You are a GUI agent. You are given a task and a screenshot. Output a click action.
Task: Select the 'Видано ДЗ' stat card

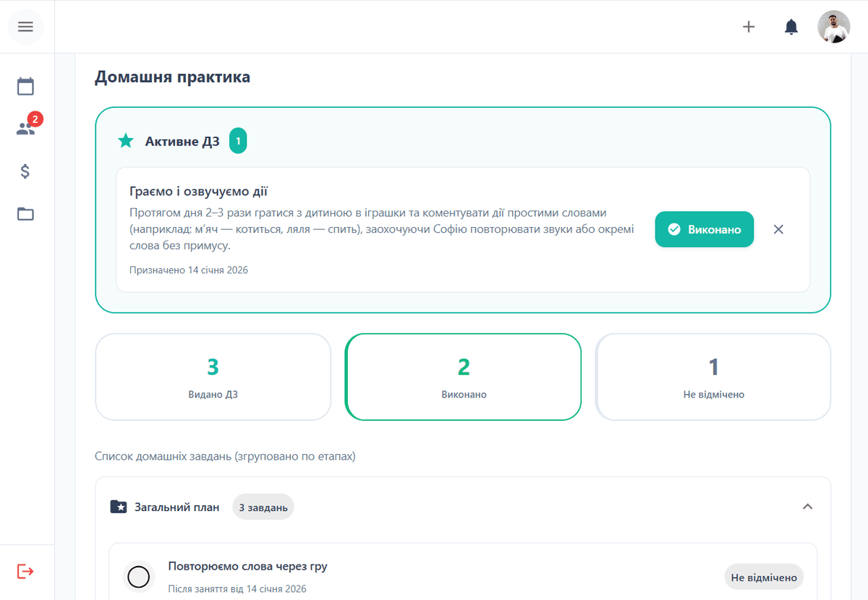pos(213,377)
